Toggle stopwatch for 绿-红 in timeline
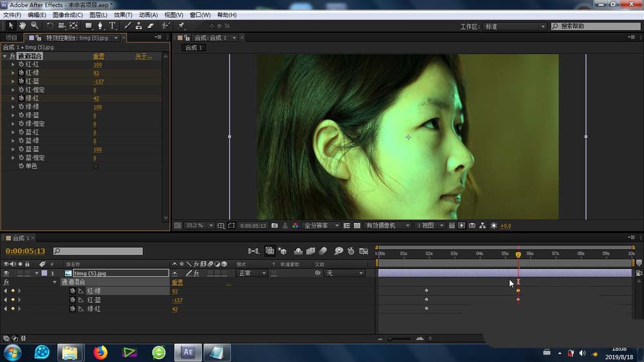The width and height of the screenshot is (644, 362). click(73, 309)
